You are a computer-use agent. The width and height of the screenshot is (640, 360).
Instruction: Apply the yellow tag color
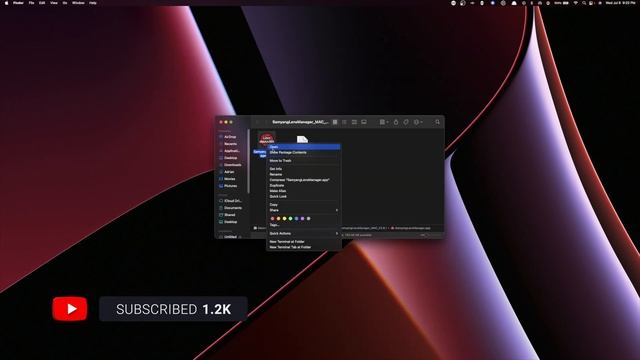pyautogui.click(x=284, y=219)
